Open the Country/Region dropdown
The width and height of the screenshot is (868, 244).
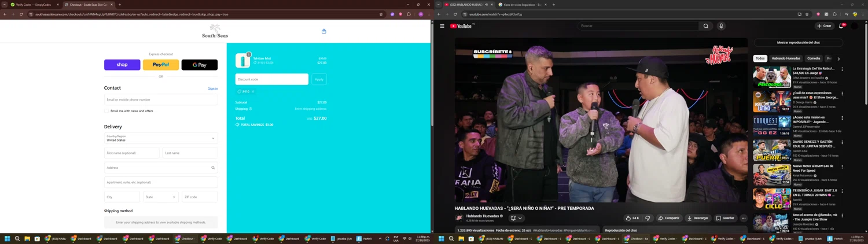tap(161, 138)
